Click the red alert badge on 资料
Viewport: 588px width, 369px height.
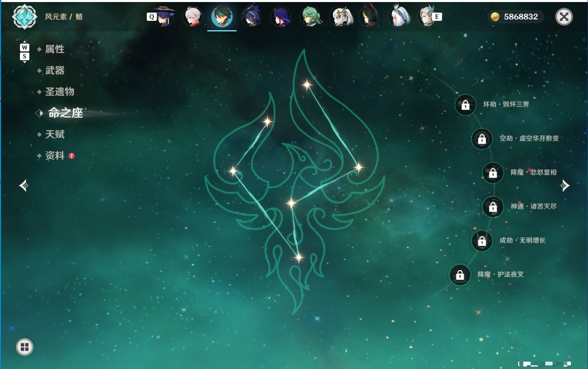point(72,156)
